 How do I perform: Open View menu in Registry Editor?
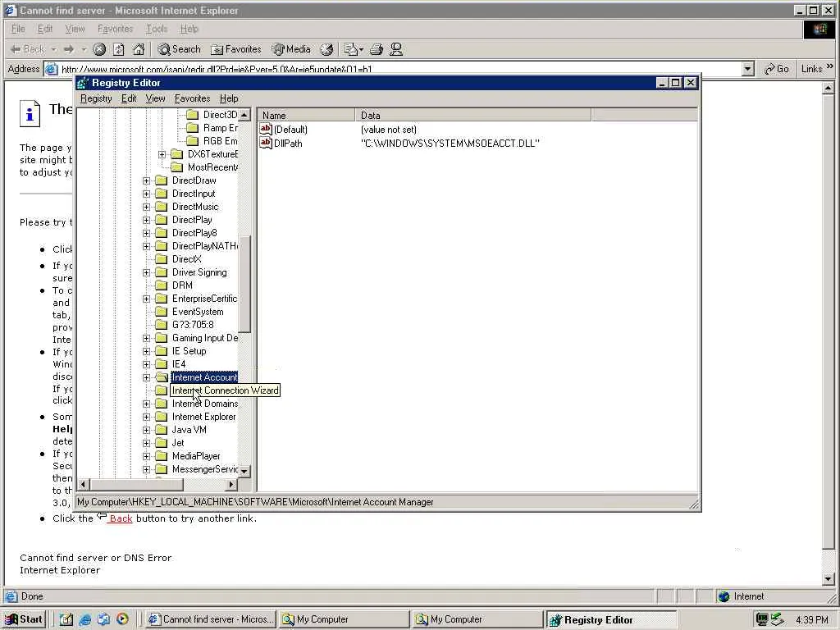click(x=155, y=98)
